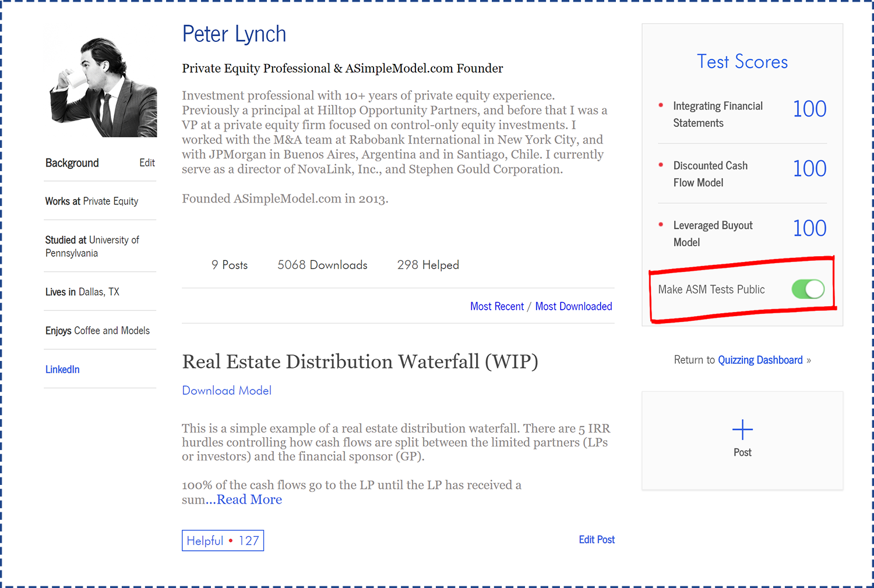Click the plus icon to create post
Screen dimensions: 874x588
pyautogui.click(x=742, y=430)
